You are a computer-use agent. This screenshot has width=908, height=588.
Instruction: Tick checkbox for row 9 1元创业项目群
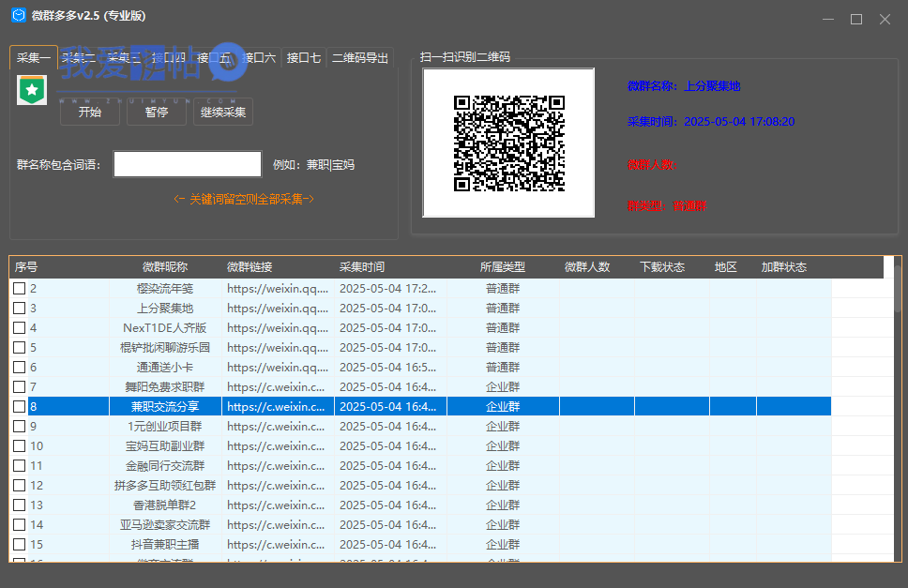pyautogui.click(x=19, y=426)
